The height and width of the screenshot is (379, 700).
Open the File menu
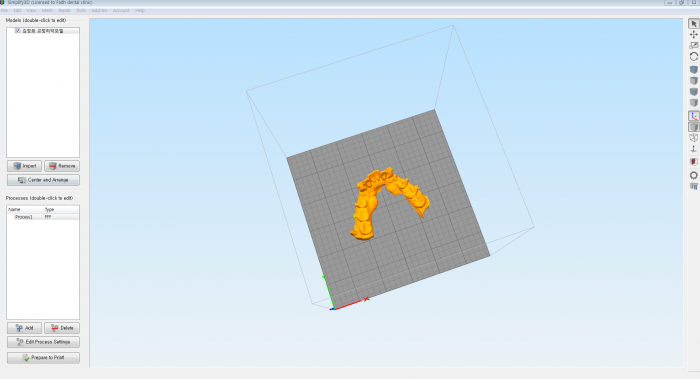[4, 10]
